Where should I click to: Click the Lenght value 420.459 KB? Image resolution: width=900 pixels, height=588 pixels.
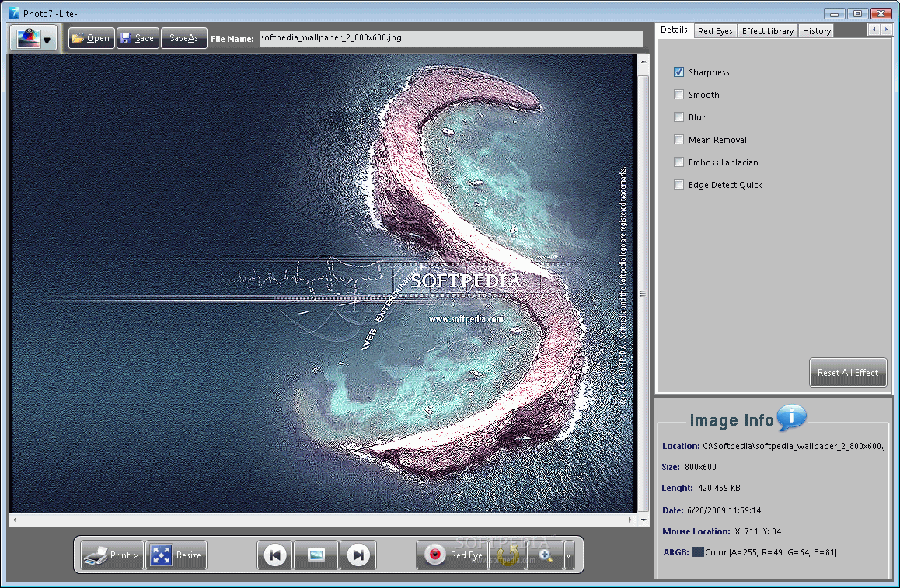coord(719,488)
